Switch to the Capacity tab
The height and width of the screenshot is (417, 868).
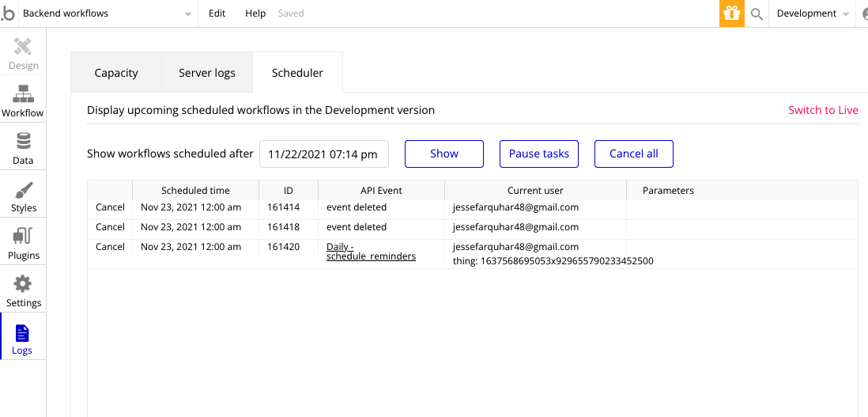(x=116, y=73)
